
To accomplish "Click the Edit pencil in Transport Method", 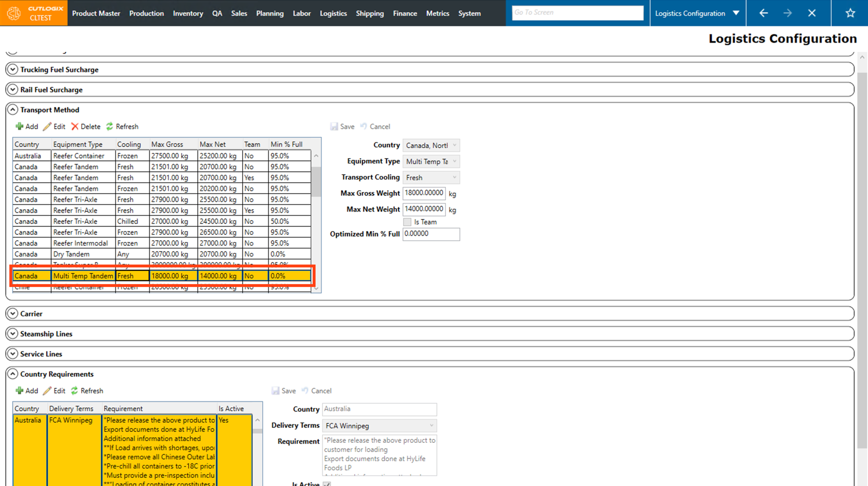I will click(x=48, y=127).
